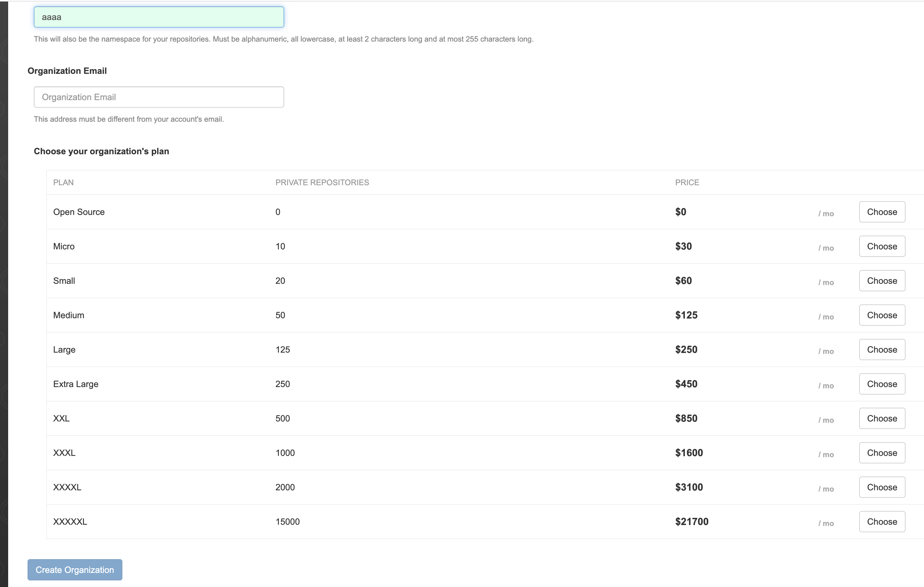This screenshot has height=587, width=924.
Task: Click the Extra Large plan name
Action: pyautogui.click(x=76, y=384)
